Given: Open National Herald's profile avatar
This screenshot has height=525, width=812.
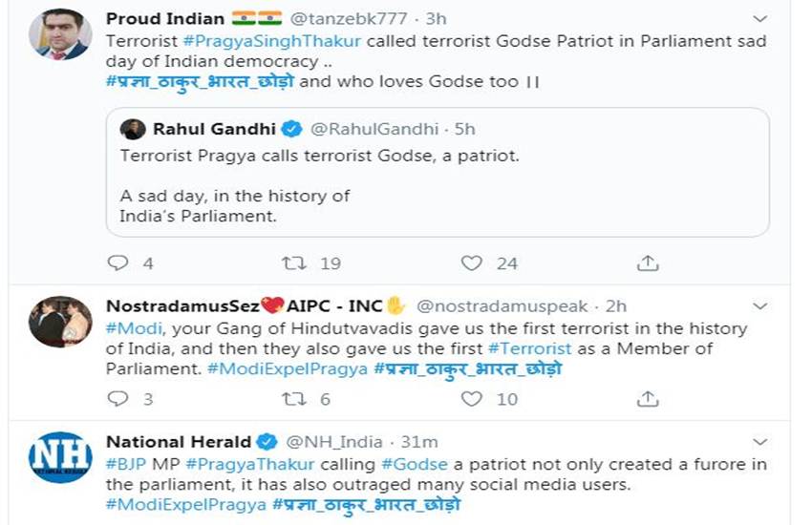Looking at the screenshot, I should click(60, 457).
